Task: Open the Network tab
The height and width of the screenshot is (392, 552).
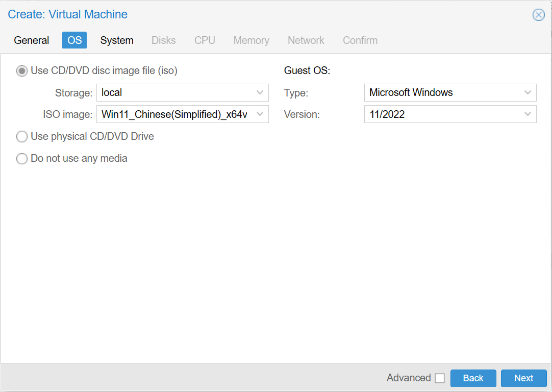Action: pyautogui.click(x=306, y=40)
